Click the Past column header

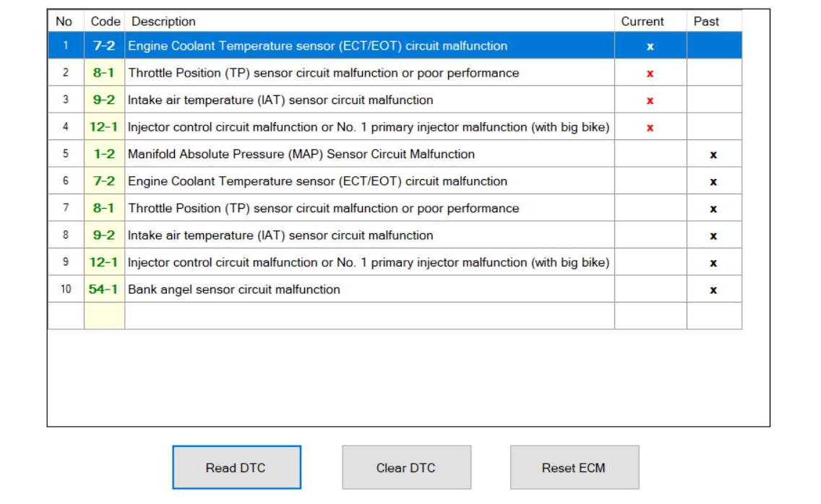pos(706,22)
